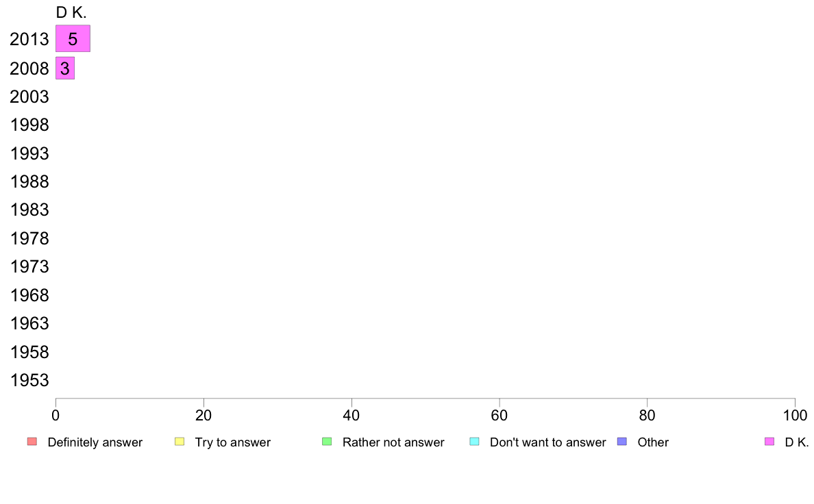Click the 1988 year axis label

tap(29, 181)
